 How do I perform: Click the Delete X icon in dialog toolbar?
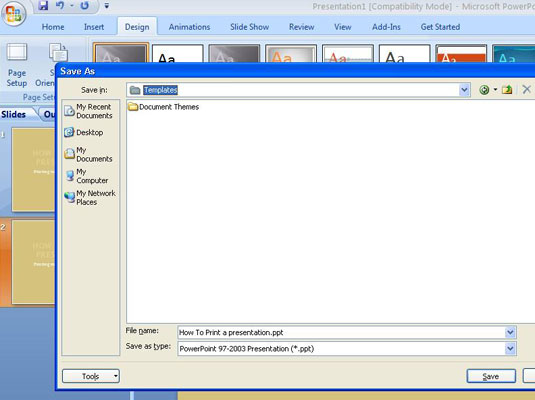(526, 89)
